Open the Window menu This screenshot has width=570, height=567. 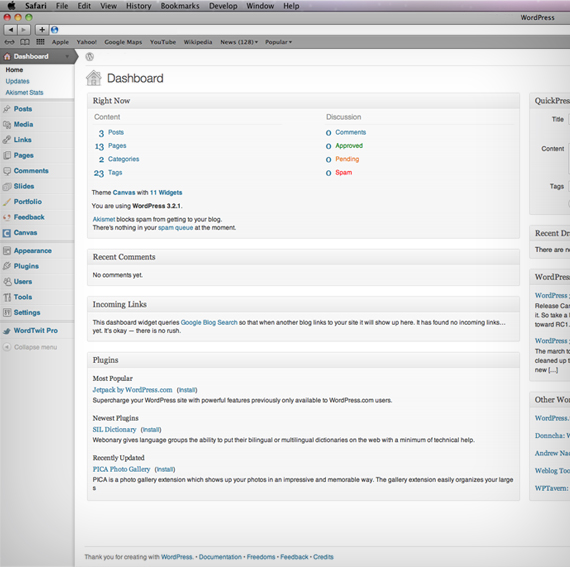(x=260, y=6)
